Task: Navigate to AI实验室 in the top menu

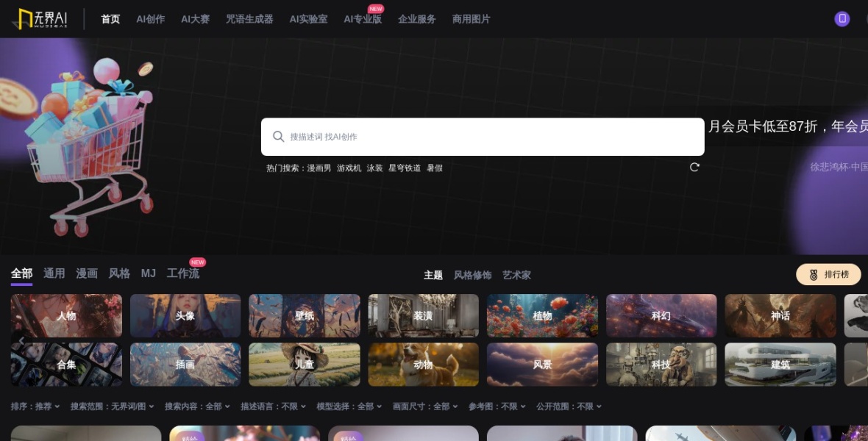Action: (x=308, y=19)
